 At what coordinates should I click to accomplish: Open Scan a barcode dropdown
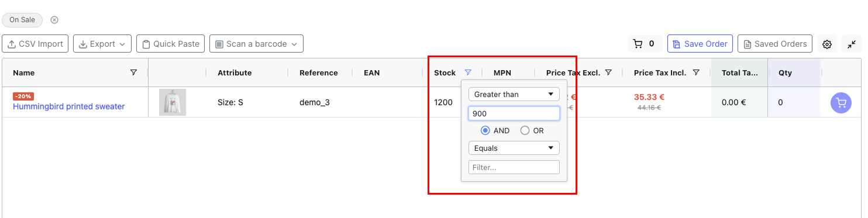click(x=256, y=44)
